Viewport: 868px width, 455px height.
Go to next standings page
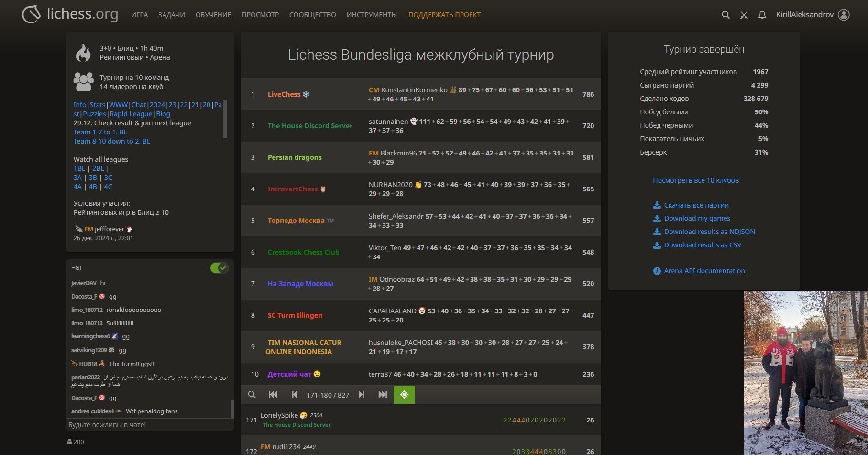click(362, 395)
